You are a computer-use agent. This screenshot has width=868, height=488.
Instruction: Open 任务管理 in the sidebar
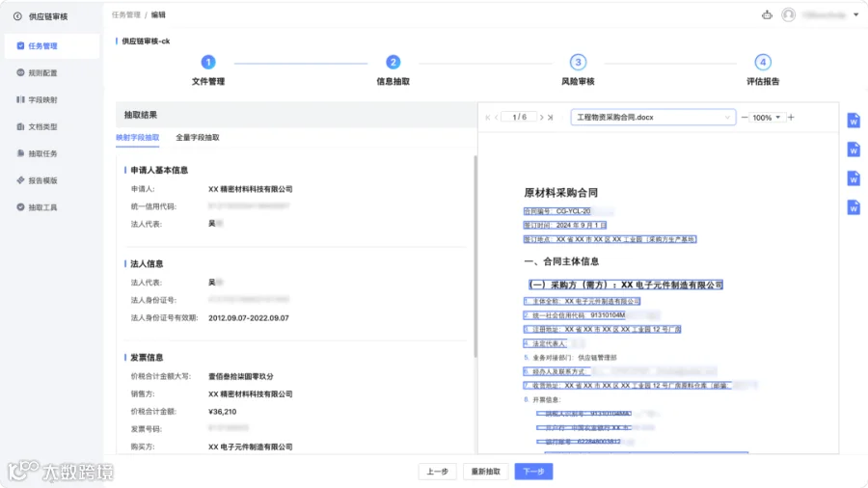click(52, 46)
